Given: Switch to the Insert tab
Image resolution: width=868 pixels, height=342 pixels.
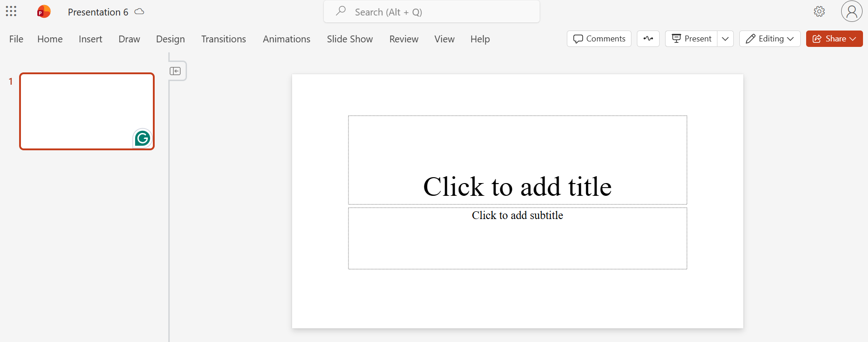Looking at the screenshot, I should coord(91,39).
